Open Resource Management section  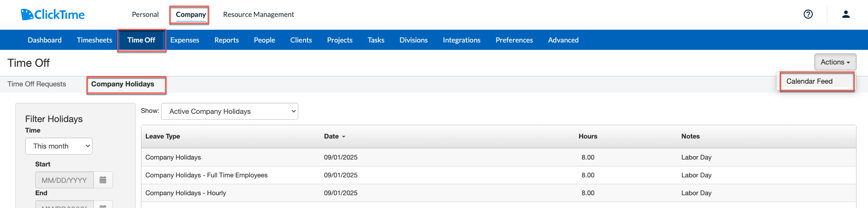(x=259, y=15)
